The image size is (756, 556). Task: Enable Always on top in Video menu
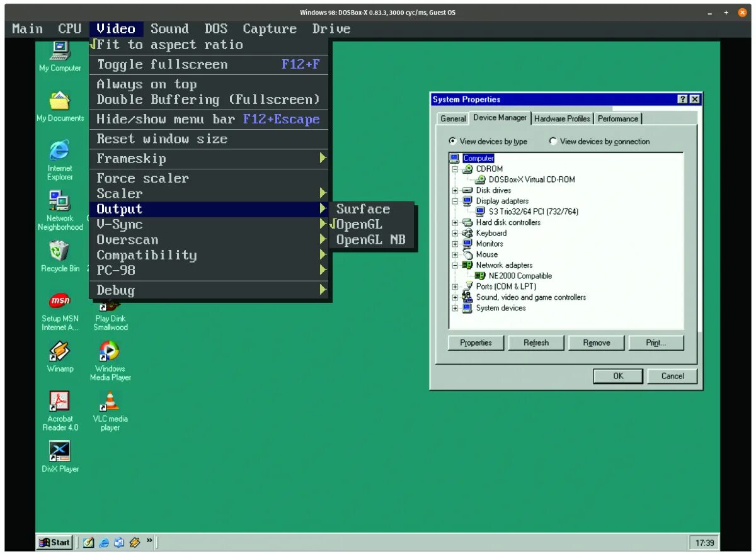(209, 84)
